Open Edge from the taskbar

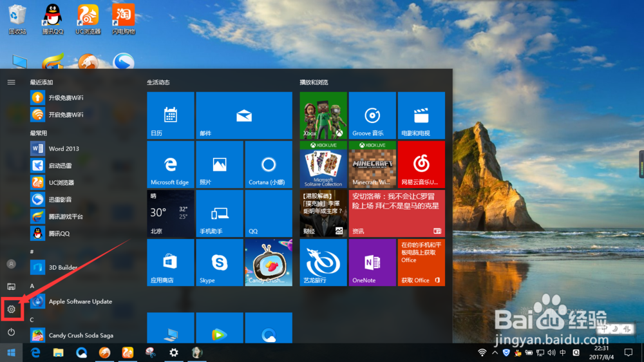35,352
